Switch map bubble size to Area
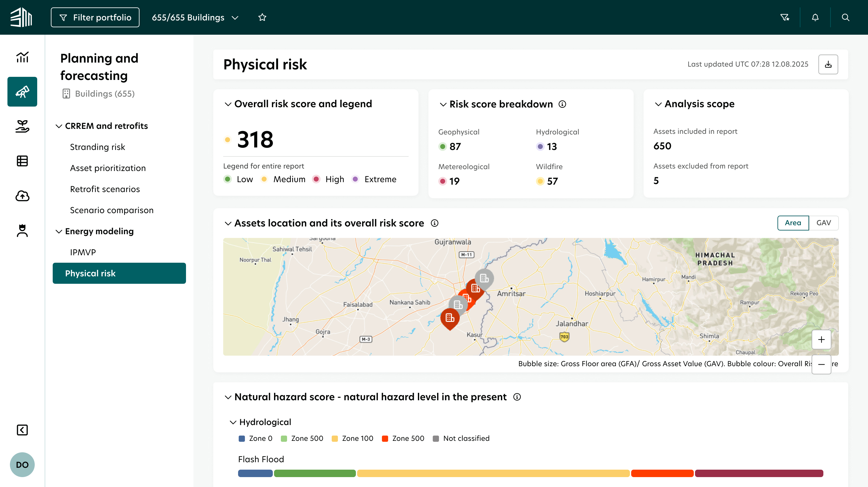The width and height of the screenshot is (868, 487). click(793, 223)
